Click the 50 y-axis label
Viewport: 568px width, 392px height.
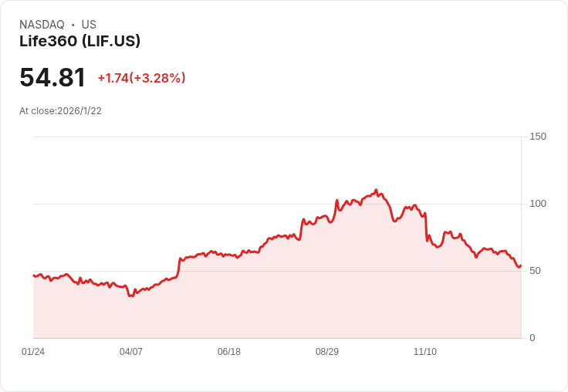536,271
